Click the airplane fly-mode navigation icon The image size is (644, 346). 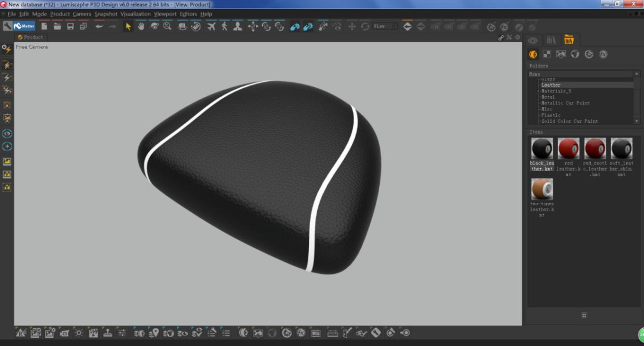click(211, 26)
